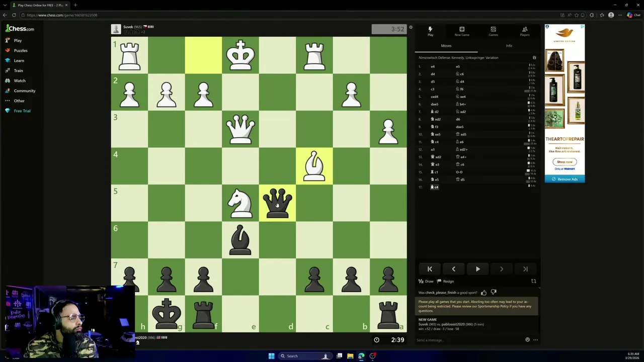Open the New Game plus icon tab
644x362 pixels.
click(x=462, y=31)
